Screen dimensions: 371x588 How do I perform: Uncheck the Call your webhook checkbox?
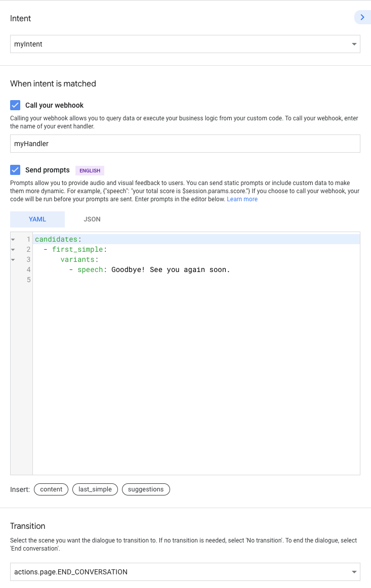15,105
